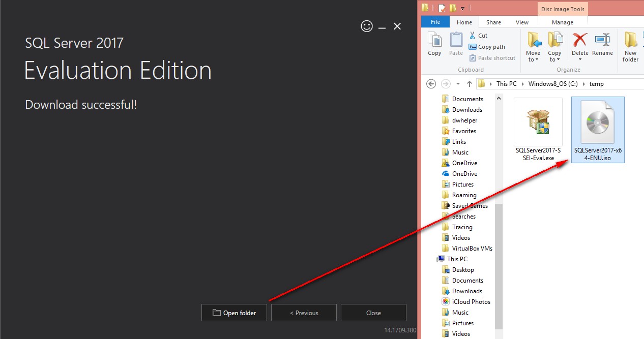The height and width of the screenshot is (339, 644).
Task: Open the iCloud Photos item
Action: click(465, 302)
